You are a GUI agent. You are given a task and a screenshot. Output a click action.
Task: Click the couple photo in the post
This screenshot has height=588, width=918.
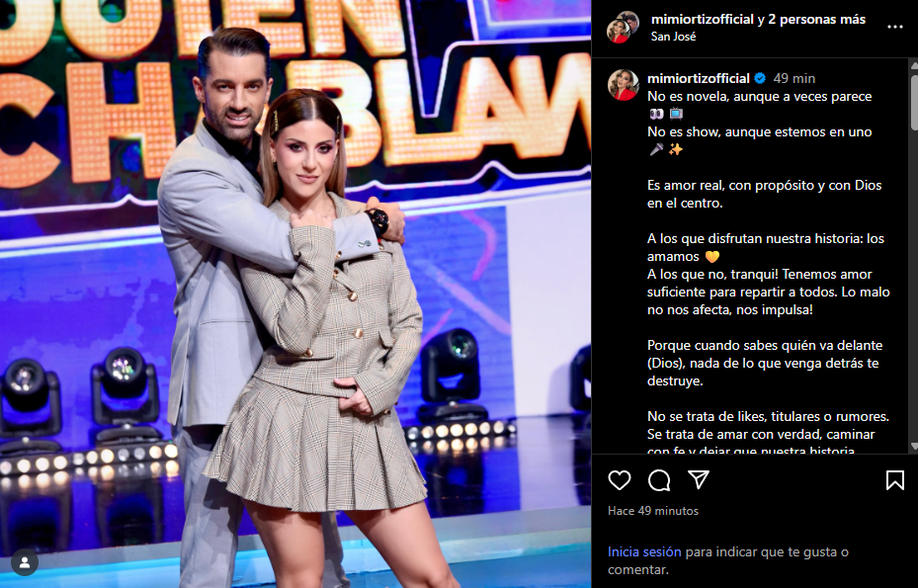click(295, 294)
